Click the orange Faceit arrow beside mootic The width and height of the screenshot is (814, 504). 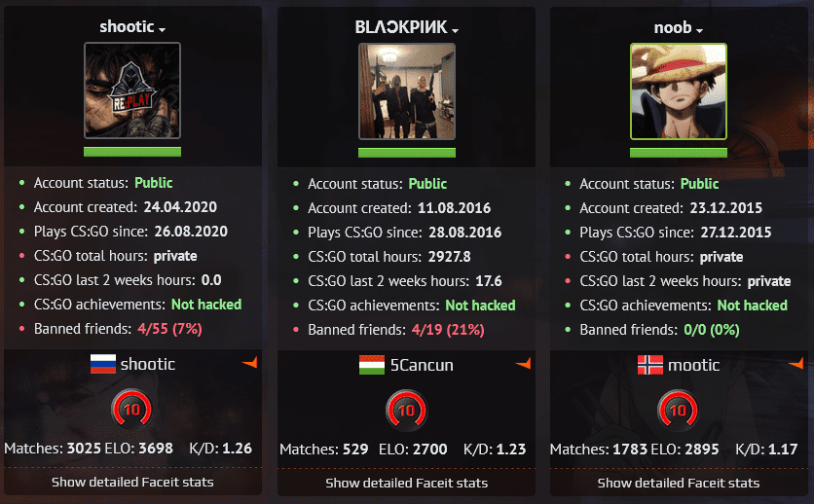click(795, 363)
